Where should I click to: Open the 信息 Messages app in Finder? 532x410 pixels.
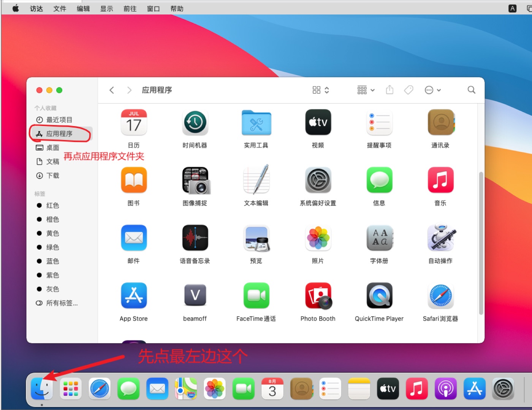click(379, 180)
